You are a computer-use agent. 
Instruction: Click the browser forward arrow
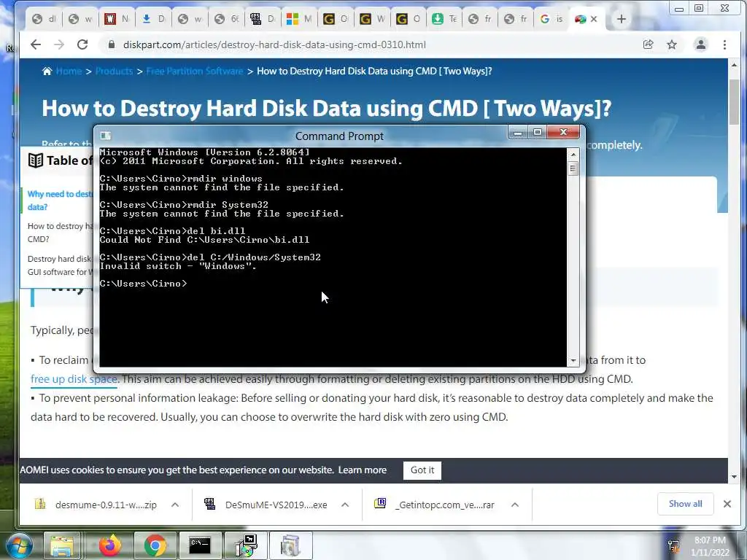coord(58,44)
